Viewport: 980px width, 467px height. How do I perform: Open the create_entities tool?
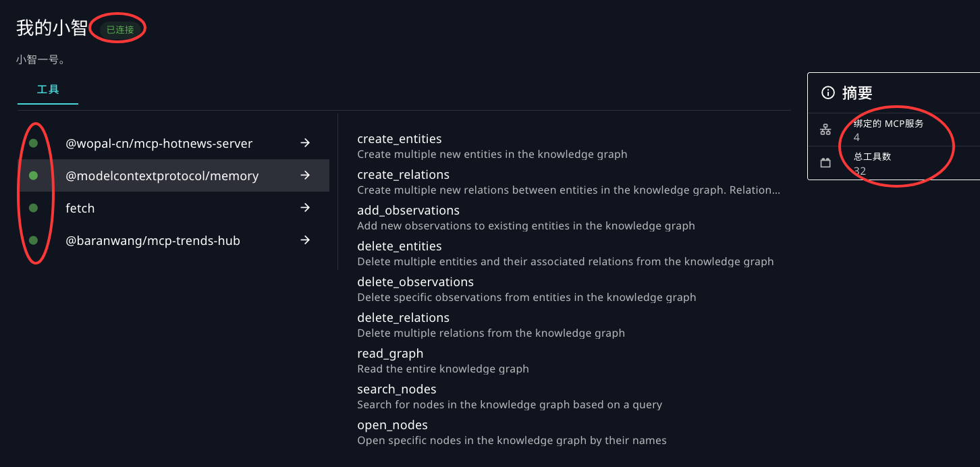pos(399,139)
